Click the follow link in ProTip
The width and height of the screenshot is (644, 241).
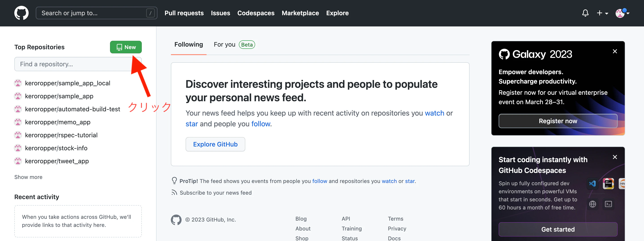tap(320, 181)
